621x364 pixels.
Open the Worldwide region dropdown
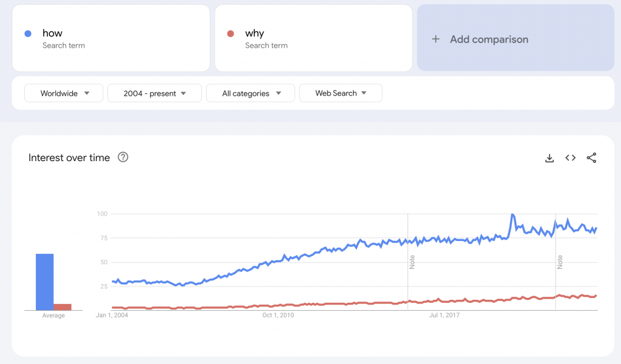64,93
